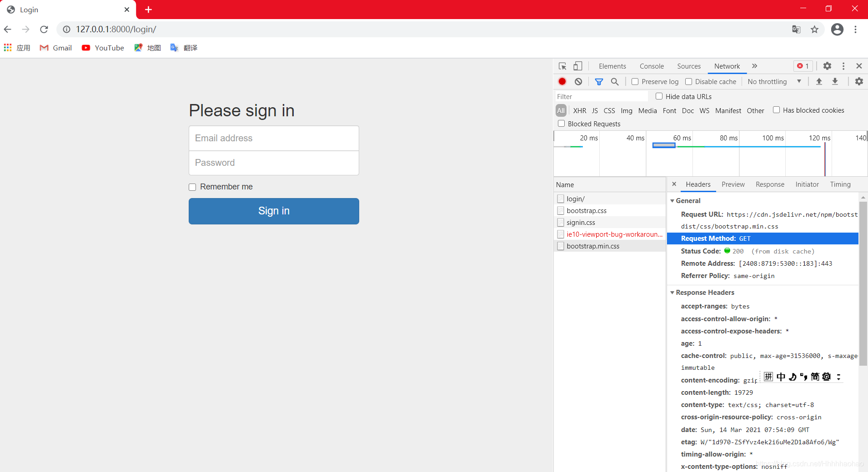
Task: Bookmark this page with the star
Action: point(814,30)
